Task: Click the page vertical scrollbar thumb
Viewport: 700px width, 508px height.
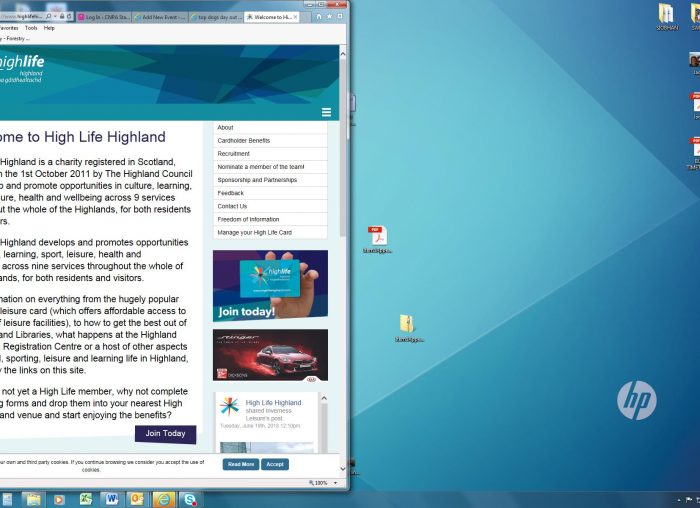Action: point(343,147)
